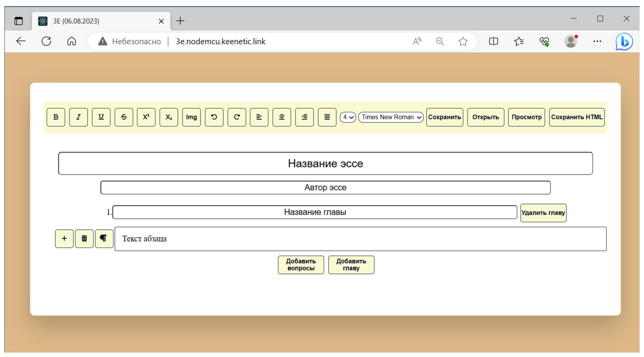Open the font size dropdown

point(348,117)
